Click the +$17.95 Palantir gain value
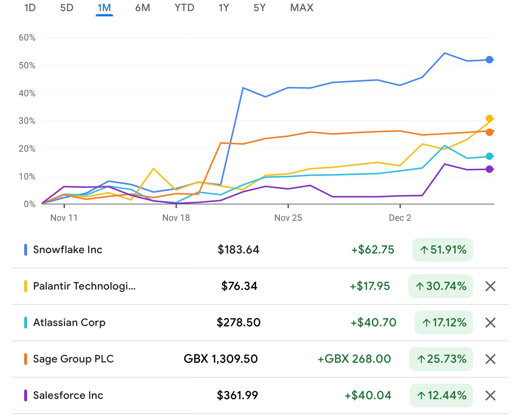This screenshot has height=420, width=515. tap(370, 286)
